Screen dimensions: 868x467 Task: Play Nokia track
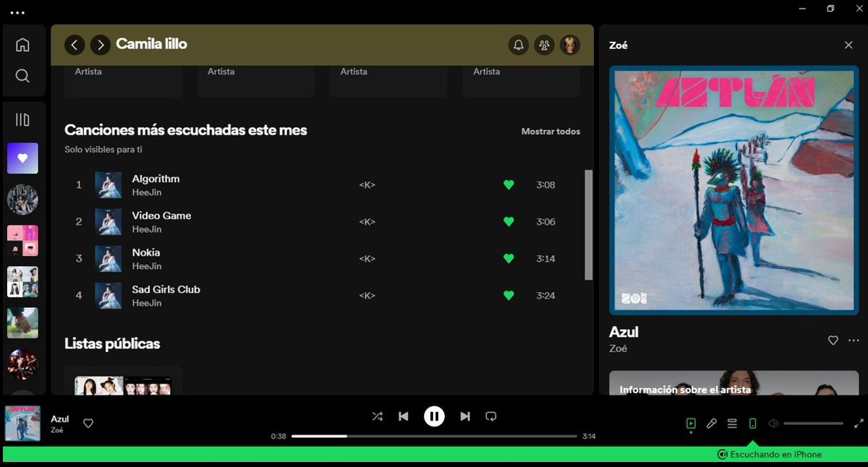coord(146,252)
